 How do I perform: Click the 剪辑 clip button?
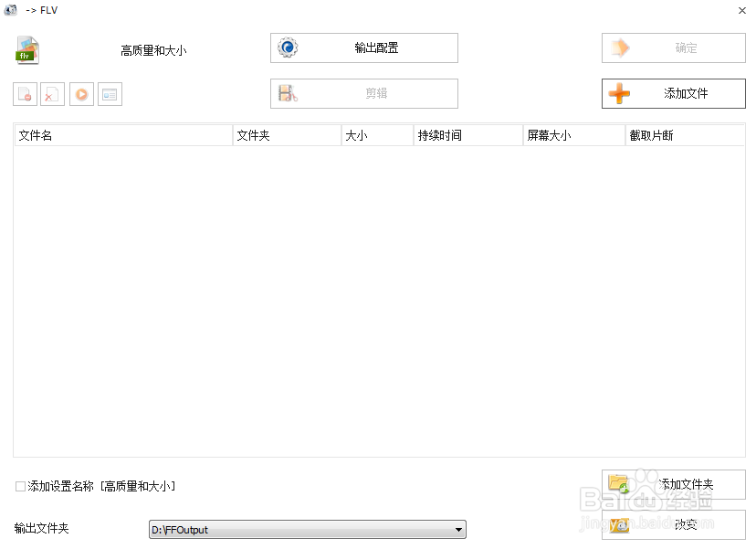(363, 92)
